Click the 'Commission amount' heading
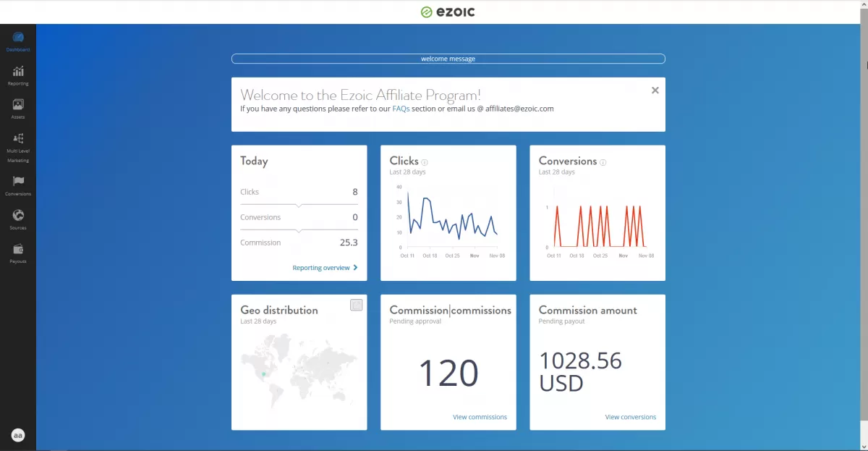 click(x=588, y=310)
